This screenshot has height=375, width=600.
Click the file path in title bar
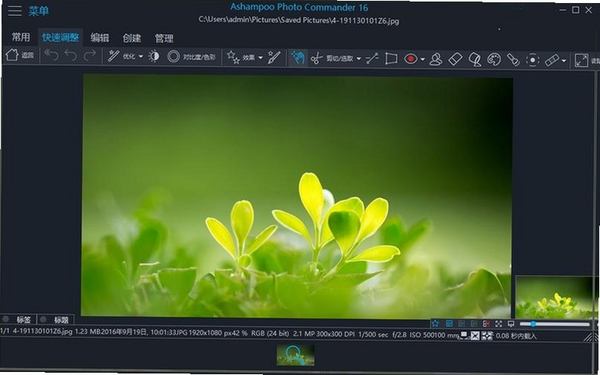298,20
